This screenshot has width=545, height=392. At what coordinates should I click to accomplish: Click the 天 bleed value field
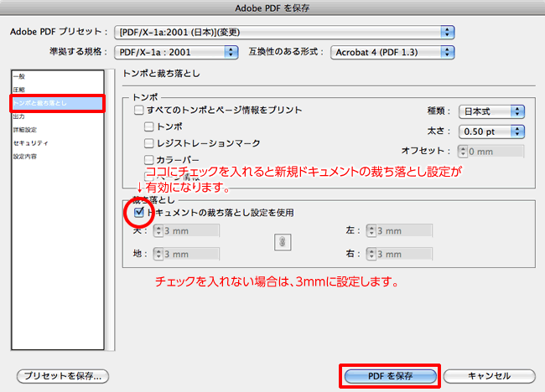coord(191,231)
